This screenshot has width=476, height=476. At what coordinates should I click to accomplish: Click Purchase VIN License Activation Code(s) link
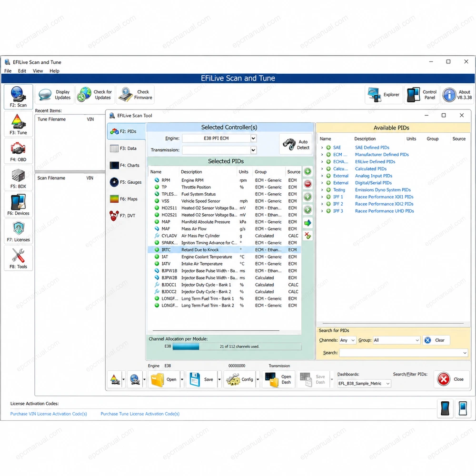pyautogui.click(x=49, y=414)
